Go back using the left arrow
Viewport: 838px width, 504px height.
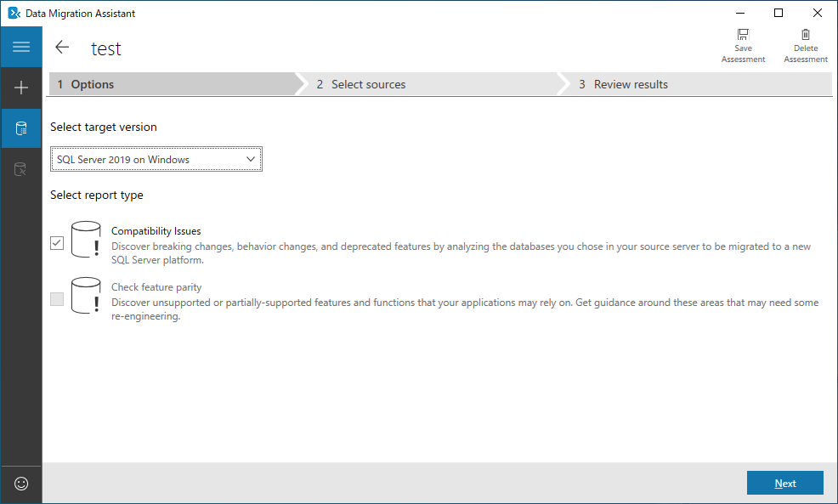tap(62, 48)
